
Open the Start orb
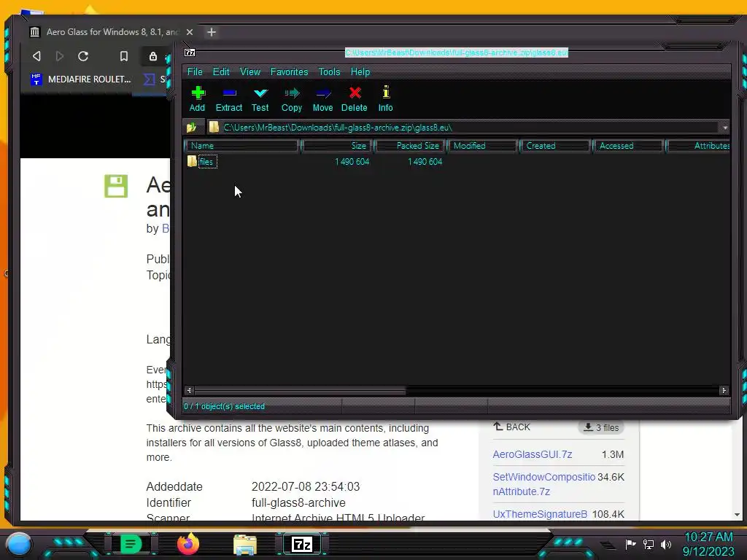[x=19, y=544]
